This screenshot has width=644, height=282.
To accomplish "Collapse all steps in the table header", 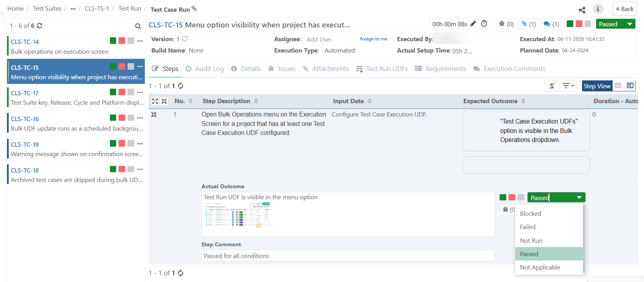I will (x=164, y=101).
